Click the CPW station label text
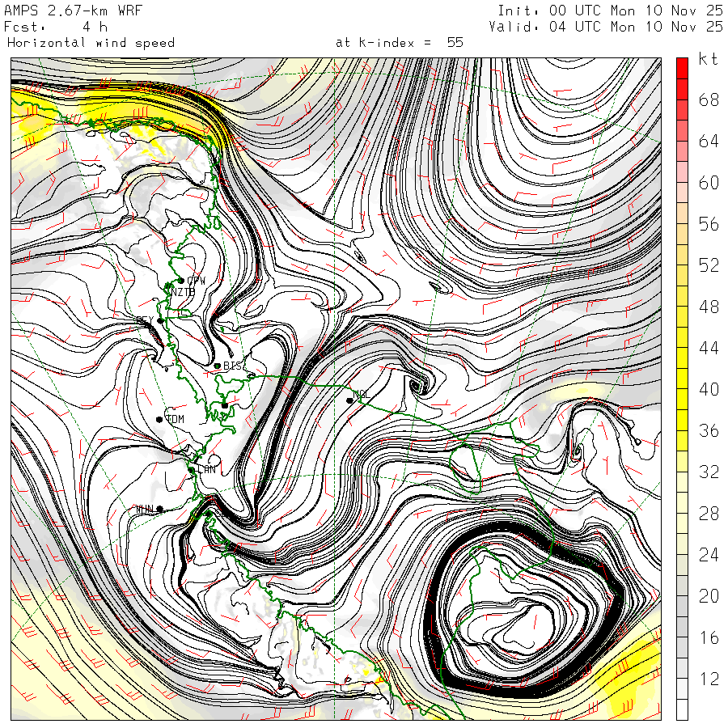728x728 pixels. click(x=196, y=281)
